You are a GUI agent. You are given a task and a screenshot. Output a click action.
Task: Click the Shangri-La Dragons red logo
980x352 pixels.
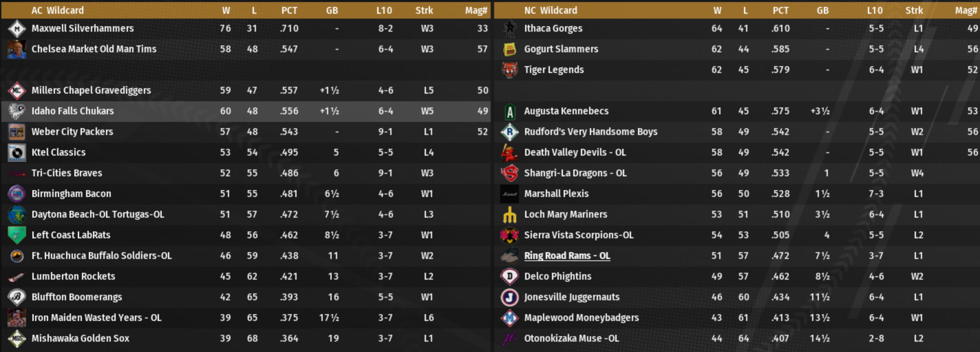(509, 174)
